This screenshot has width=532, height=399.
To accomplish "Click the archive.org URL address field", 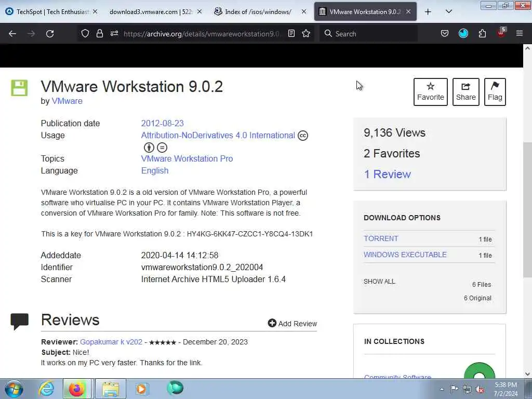I will 202,34.
